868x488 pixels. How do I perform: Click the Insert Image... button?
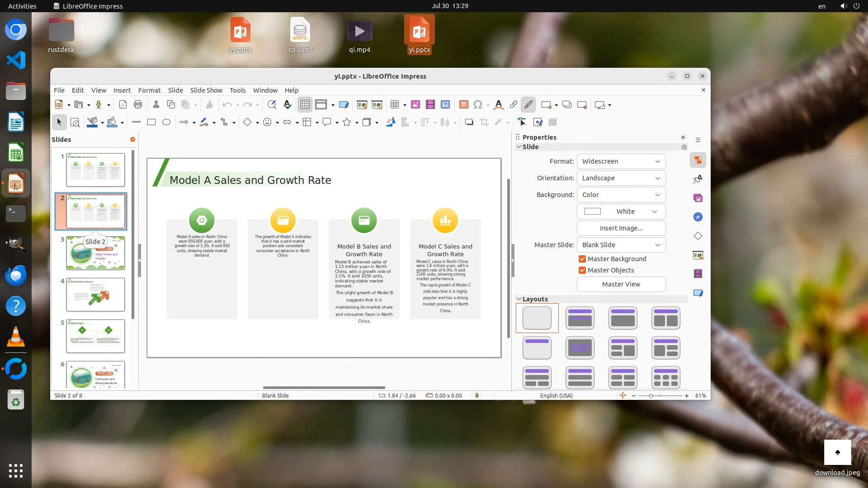[x=621, y=228]
